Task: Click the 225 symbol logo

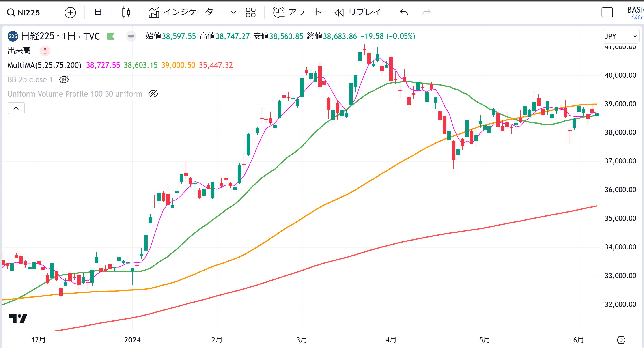Action: (13, 36)
